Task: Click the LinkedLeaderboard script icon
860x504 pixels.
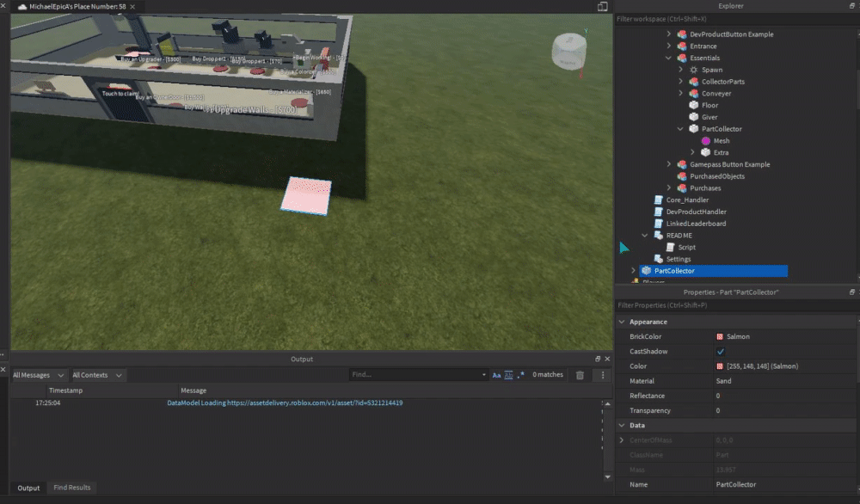Action: (x=658, y=224)
